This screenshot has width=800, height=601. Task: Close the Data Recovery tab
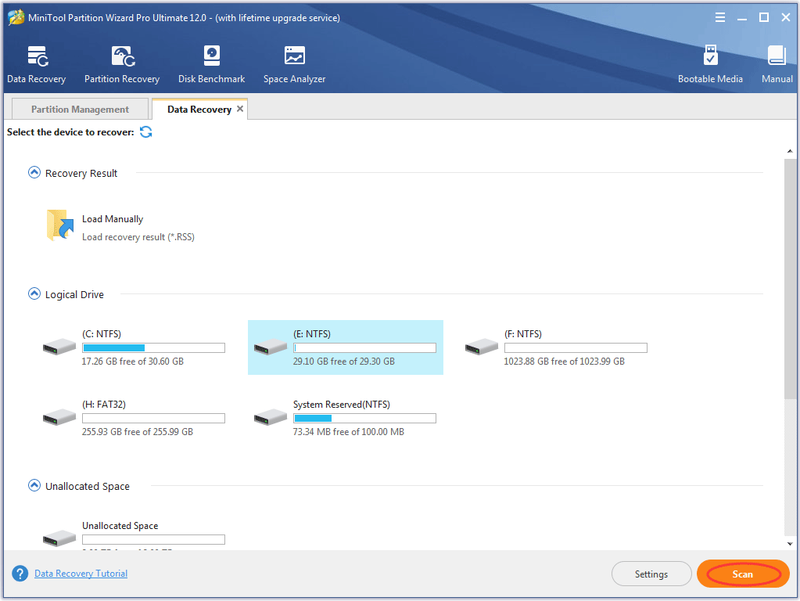[x=240, y=109]
